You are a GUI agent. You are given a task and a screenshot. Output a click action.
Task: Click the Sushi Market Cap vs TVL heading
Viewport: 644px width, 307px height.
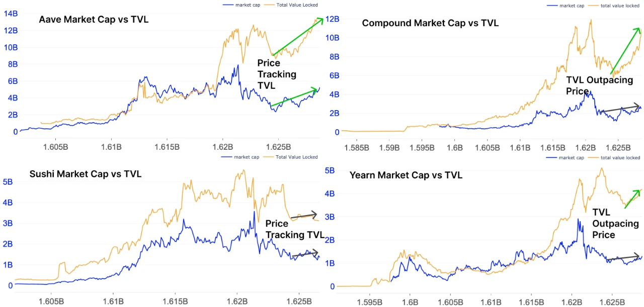click(86, 174)
